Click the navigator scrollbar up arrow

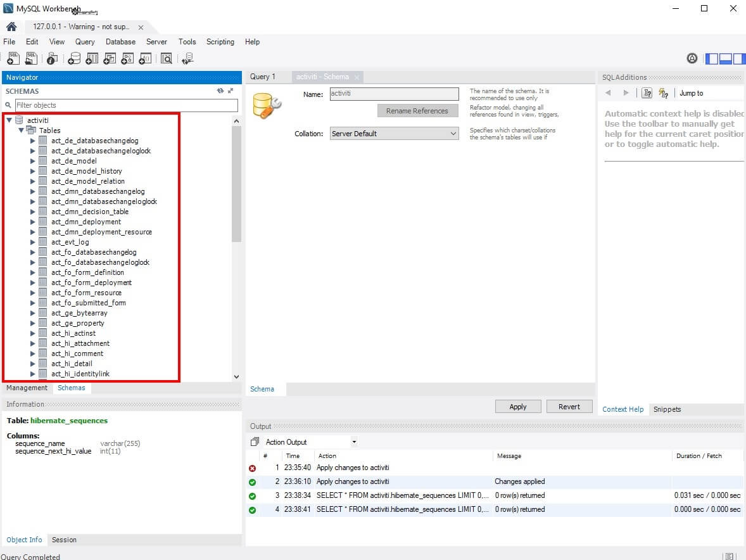point(236,121)
